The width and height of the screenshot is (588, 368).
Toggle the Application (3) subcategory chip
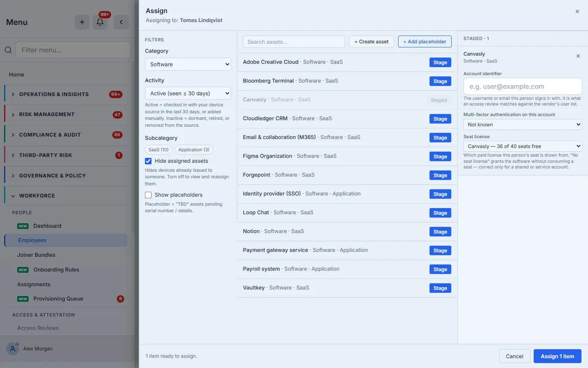[x=194, y=150]
